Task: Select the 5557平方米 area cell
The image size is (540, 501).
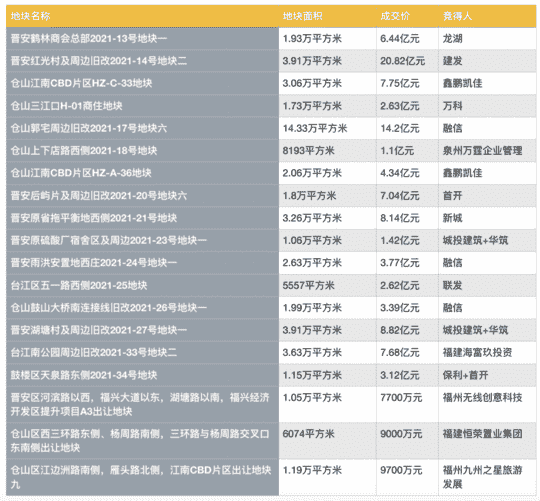Action: tap(328, 285)
